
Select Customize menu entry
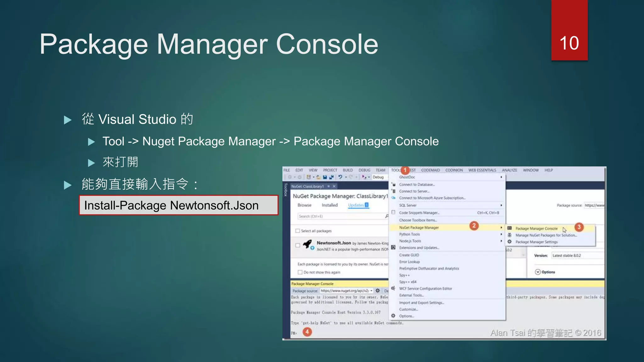tap(447, 309)
